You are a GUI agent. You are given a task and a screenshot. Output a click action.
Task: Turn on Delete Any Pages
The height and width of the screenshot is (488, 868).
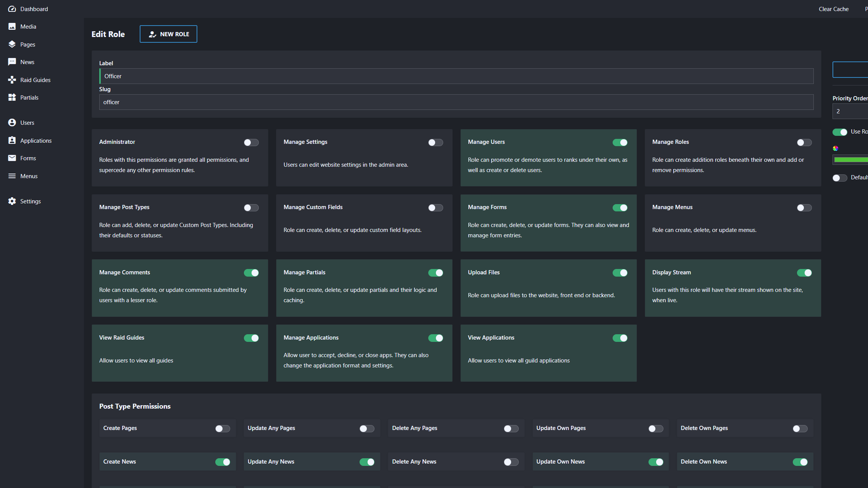click(511, 428)
